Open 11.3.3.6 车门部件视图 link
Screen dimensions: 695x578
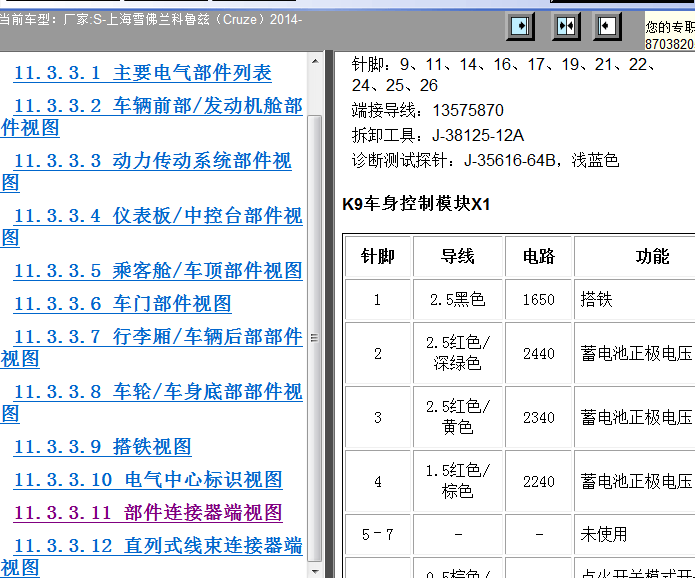coord(122,304)
